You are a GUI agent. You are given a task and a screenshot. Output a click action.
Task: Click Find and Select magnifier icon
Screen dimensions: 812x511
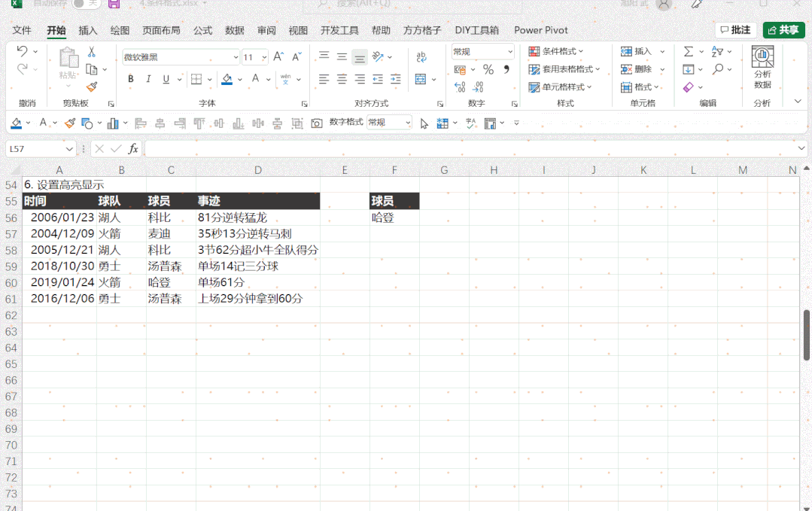click(718, 68)
